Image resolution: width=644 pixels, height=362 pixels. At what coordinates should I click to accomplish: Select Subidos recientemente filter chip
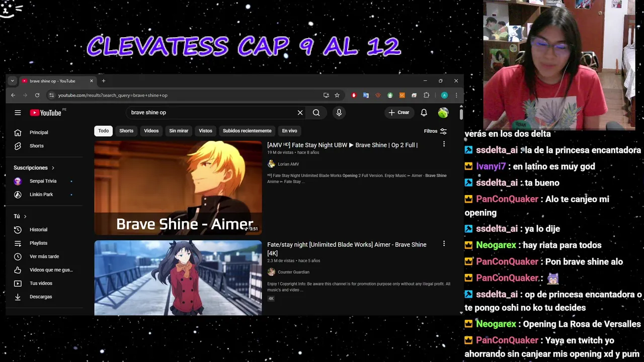pyautogui.click(x=247, y=131)
